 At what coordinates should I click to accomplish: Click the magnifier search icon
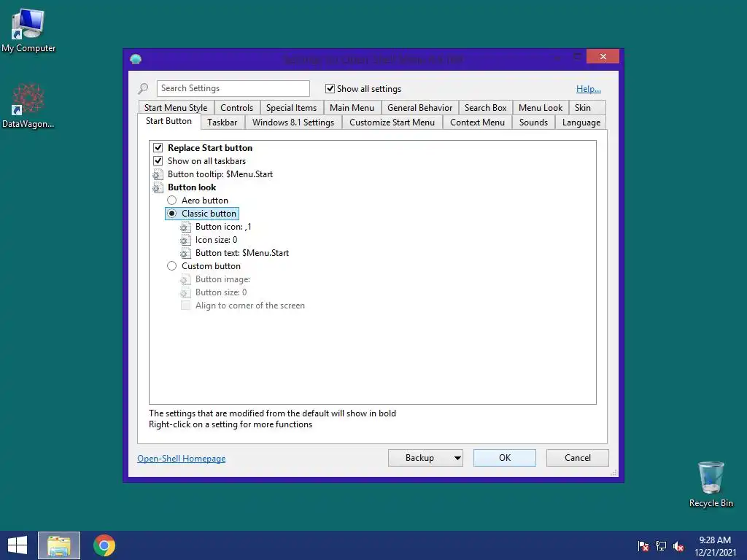(143, 88)
